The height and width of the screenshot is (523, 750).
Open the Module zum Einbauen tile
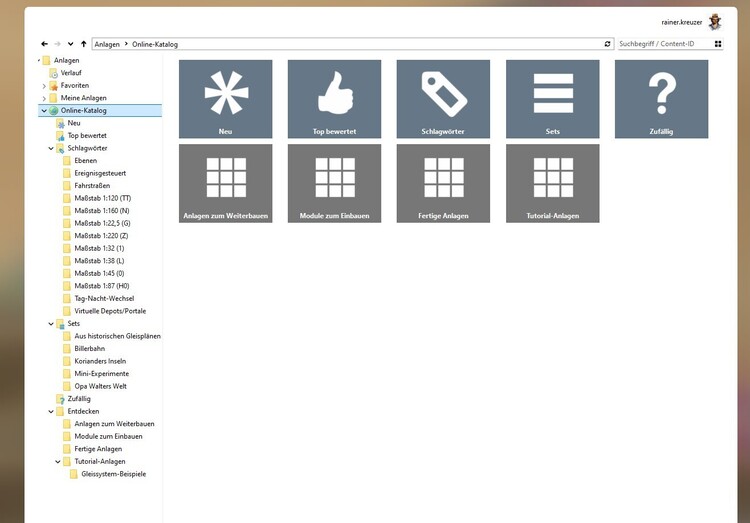click(x=334, y=183)
